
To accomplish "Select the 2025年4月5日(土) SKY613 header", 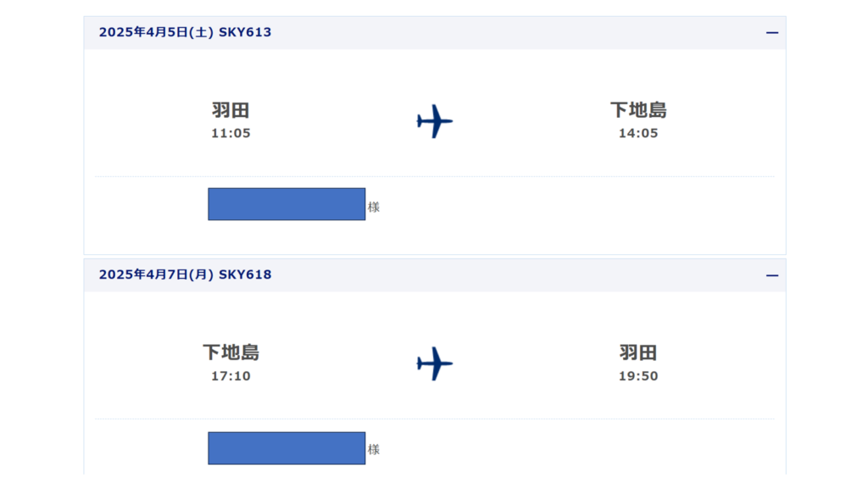I will click(435, 33).
